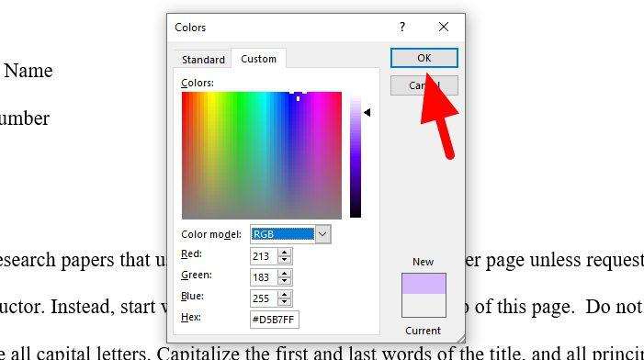Click the Blue value field
Image resolution: width=644 pixels, height=360 pixels.
[264, 298]
